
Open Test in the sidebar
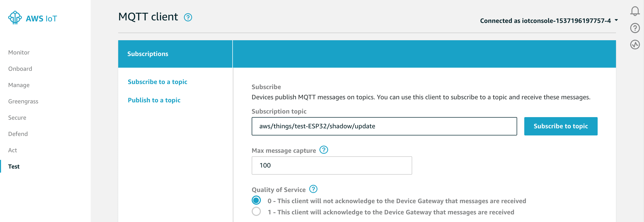click(x=14, y=166)
